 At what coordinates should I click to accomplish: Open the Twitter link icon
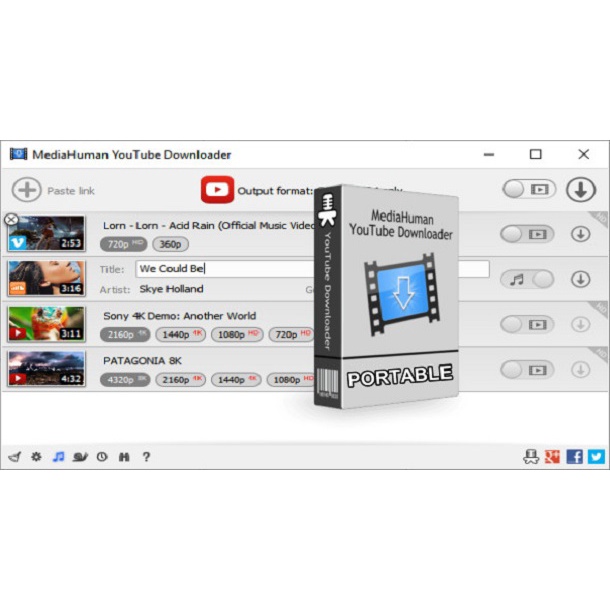point(596,457)
